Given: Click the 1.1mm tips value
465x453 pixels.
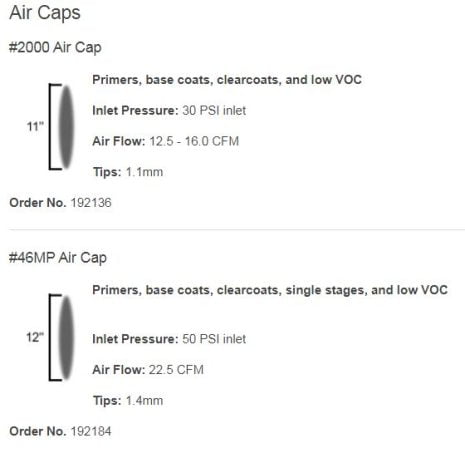Looking at the screenshot, I should 144,172.
